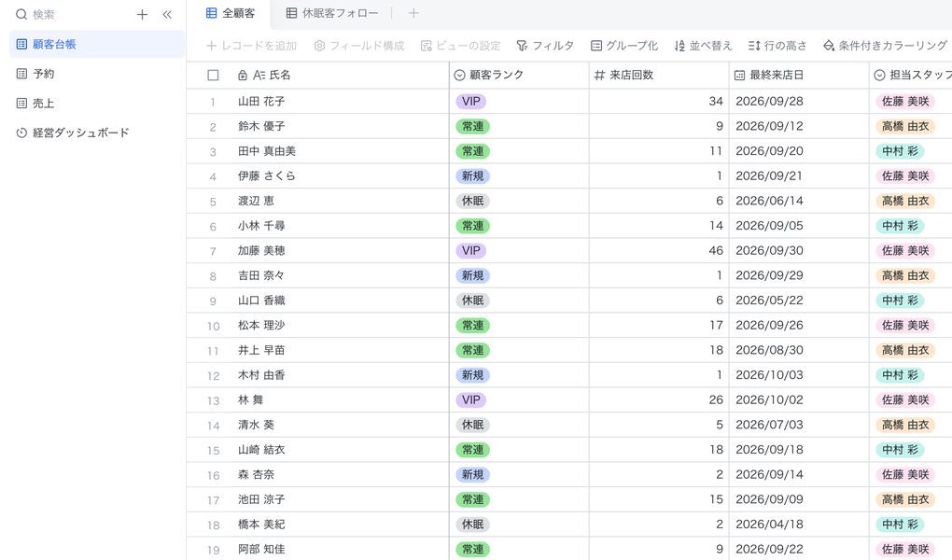952x560 pixels.
Task: Select name cell 田中 真由美
Action: [x=340, y=151]
